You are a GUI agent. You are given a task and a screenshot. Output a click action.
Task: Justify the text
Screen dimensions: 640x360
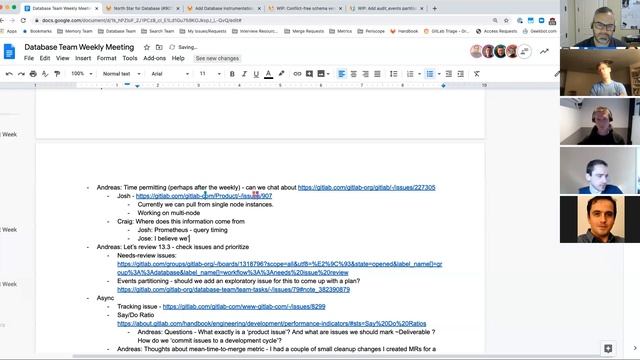[x=377, y=74]
